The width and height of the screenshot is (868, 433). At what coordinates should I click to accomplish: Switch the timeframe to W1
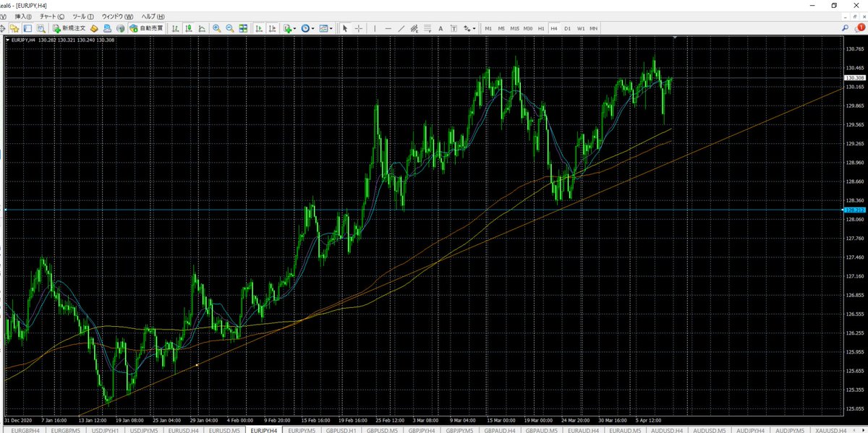(x=581, y=28)
